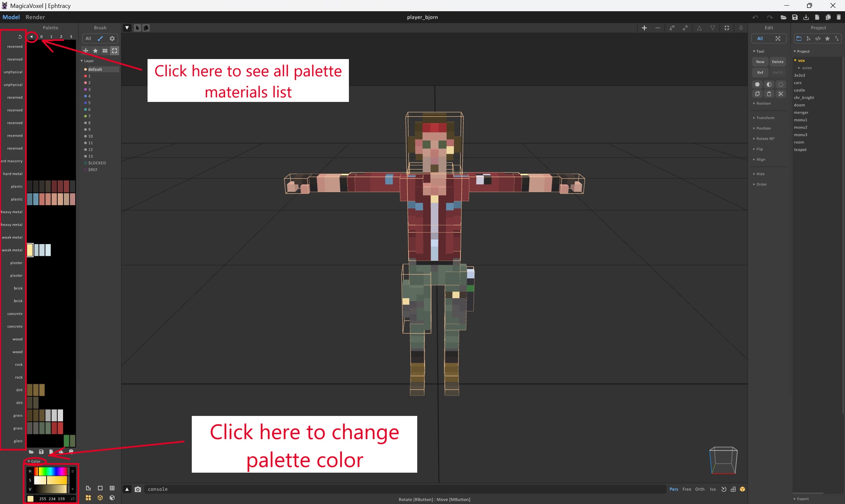
Task: Click the open palette folder icon
Action: tap(31, 452)
